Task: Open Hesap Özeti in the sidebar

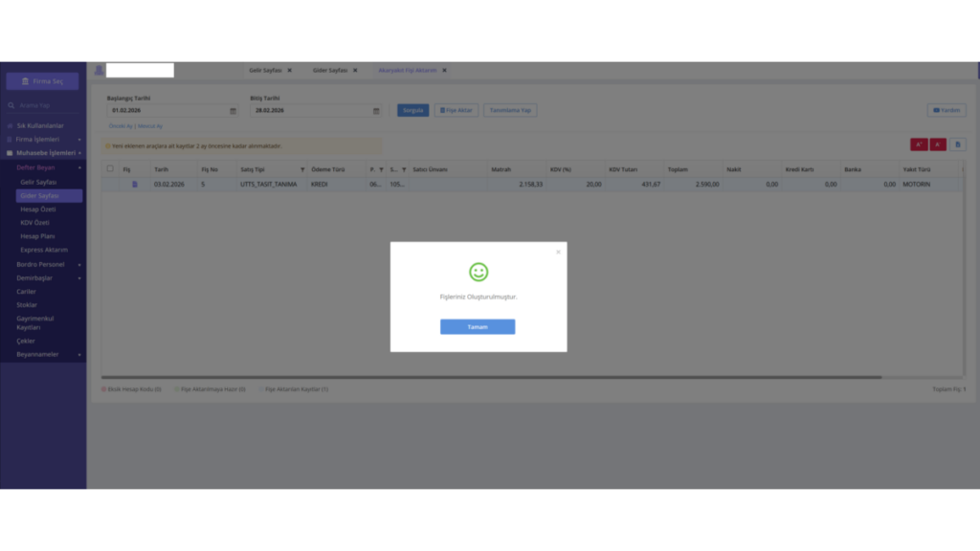Action: point(38,209)
